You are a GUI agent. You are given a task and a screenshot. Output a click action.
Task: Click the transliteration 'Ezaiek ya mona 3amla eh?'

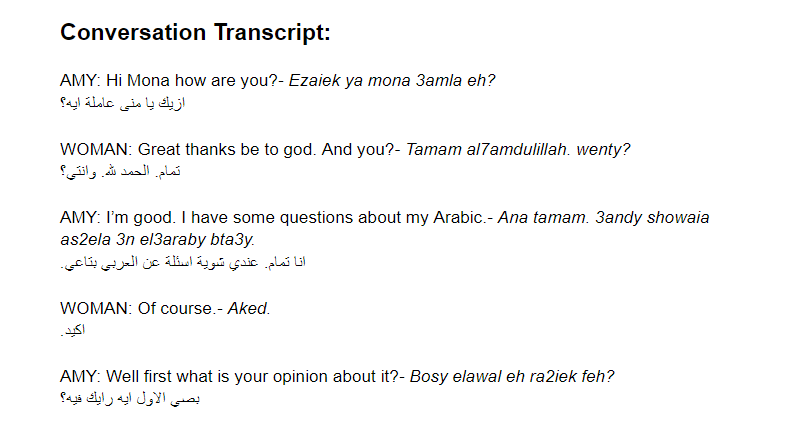pyautogui.click(x=392, y=80)
